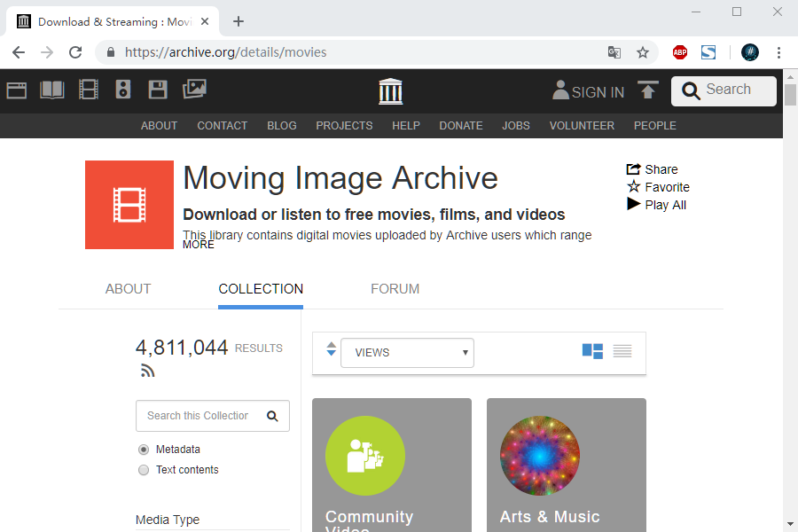This screenshot has width=798, height=532.
Task: Click the page vertical scrollbar thumb
Action: pos(790,95)
